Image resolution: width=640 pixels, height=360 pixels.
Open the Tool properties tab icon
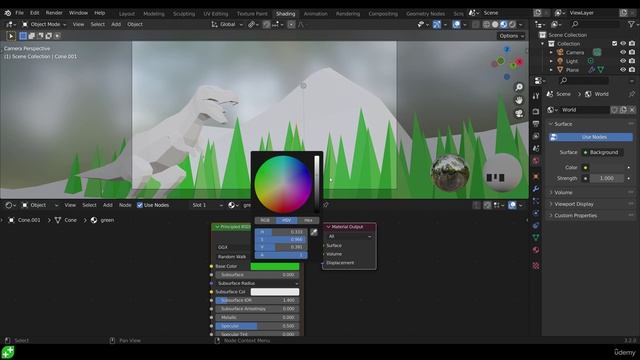536,96
